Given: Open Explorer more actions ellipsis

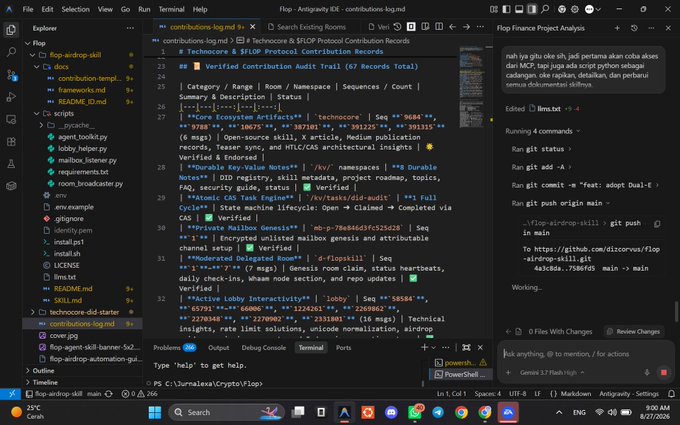Looking at the screenshot, I should click(x=130, y=28).
